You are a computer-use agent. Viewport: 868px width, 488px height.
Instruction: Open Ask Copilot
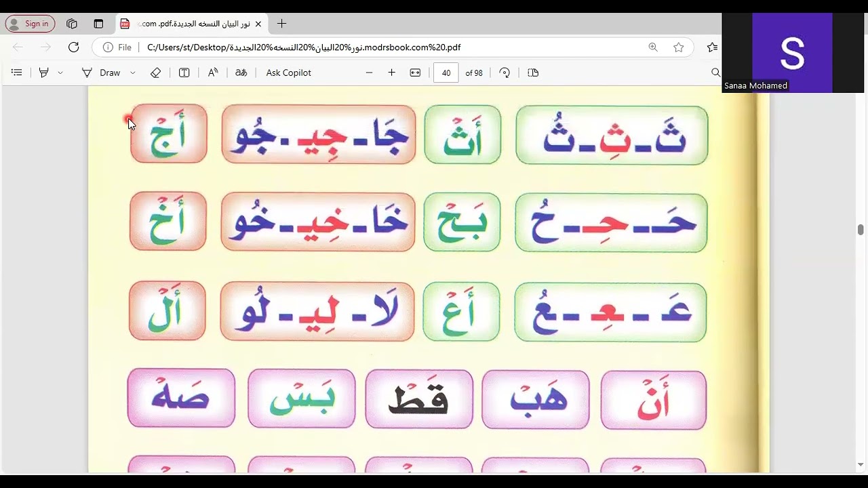point(288,73)
